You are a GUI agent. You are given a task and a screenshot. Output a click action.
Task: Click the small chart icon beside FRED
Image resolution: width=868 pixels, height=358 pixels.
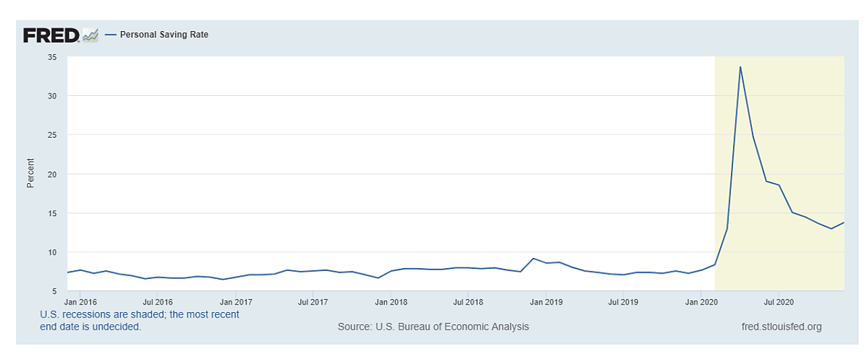[90, 35]
